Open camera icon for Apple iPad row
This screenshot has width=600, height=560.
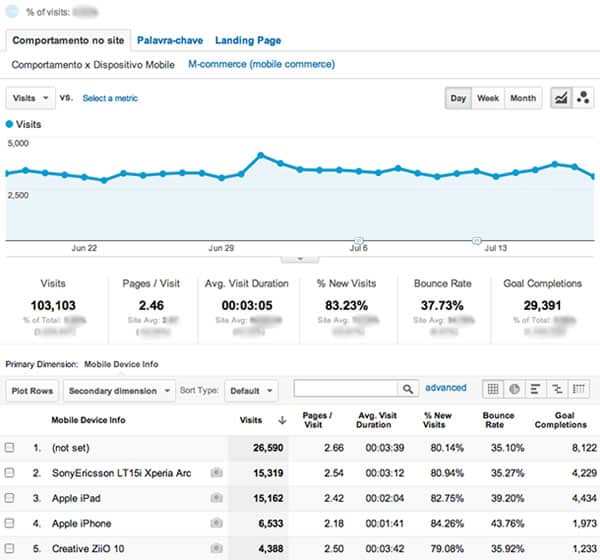(x=216, y=498)
